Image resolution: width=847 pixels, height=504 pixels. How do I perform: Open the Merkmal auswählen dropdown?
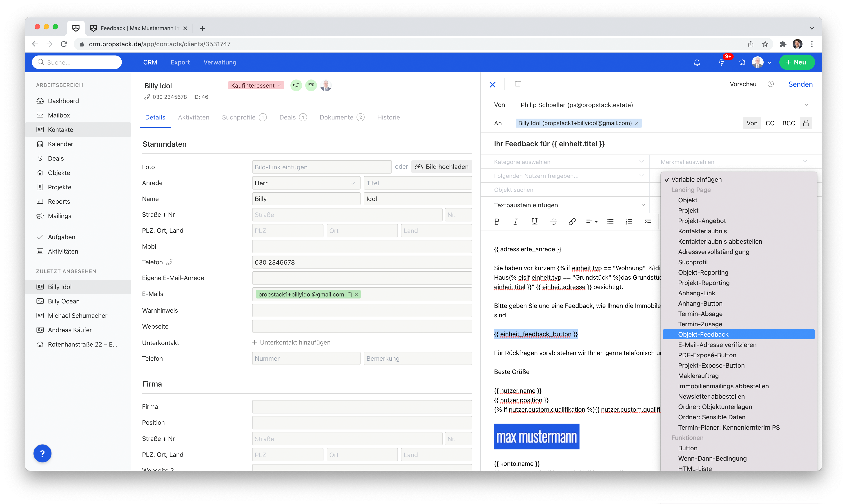pyautogui.click(x=734, y=162)
